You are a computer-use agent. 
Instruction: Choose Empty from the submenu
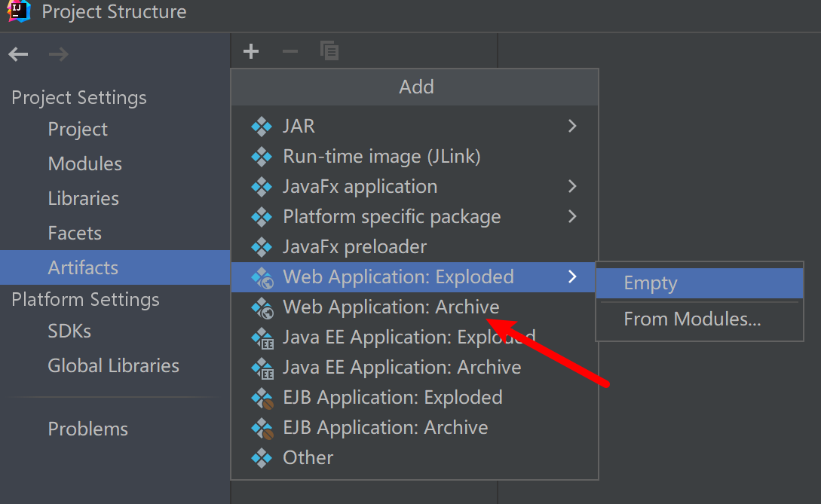(x=651, y=283)
